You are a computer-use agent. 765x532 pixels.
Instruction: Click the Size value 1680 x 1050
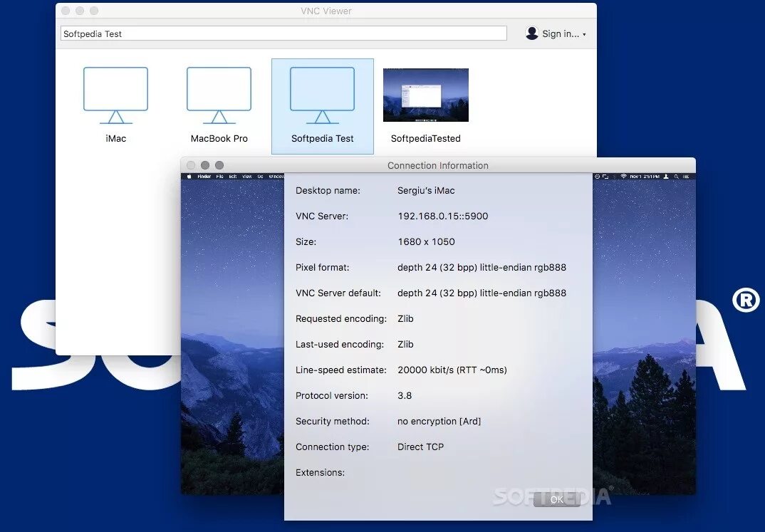[x=426, y=242]
